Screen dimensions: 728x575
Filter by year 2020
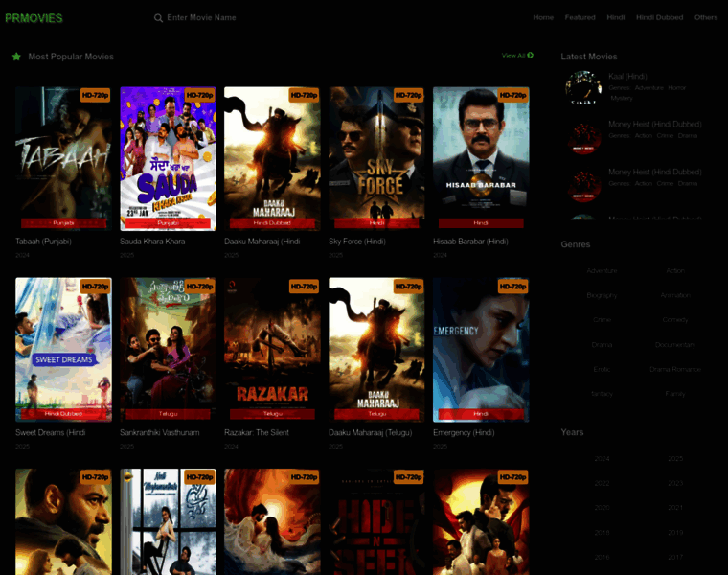(602, 508)
